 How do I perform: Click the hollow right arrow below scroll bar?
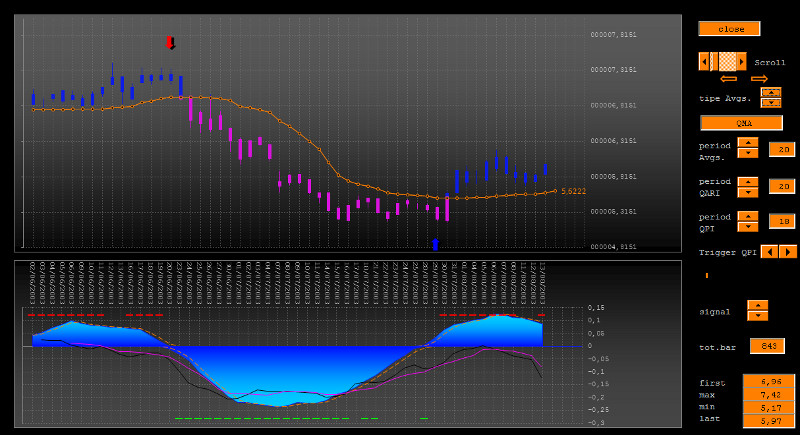[x=759, y=79]
